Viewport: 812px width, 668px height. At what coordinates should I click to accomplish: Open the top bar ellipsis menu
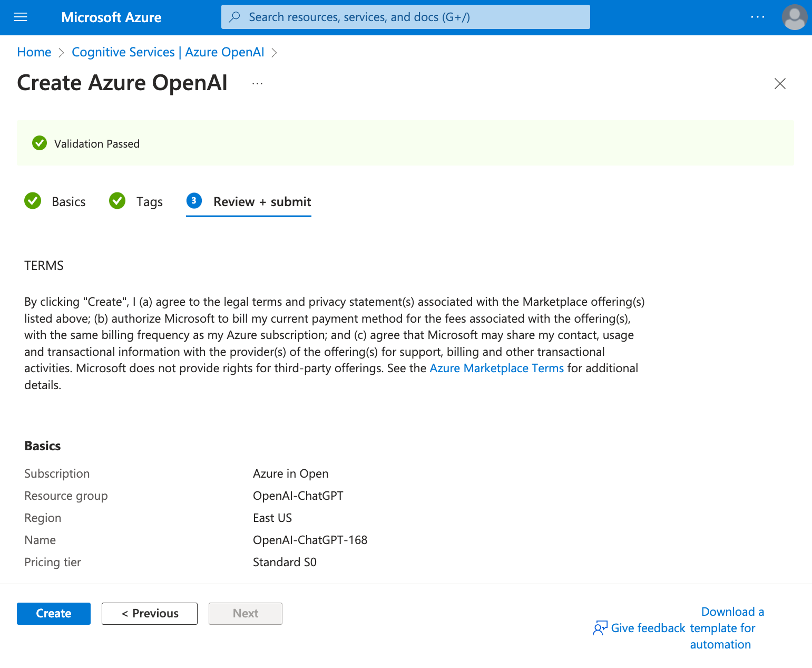(758, 17)
